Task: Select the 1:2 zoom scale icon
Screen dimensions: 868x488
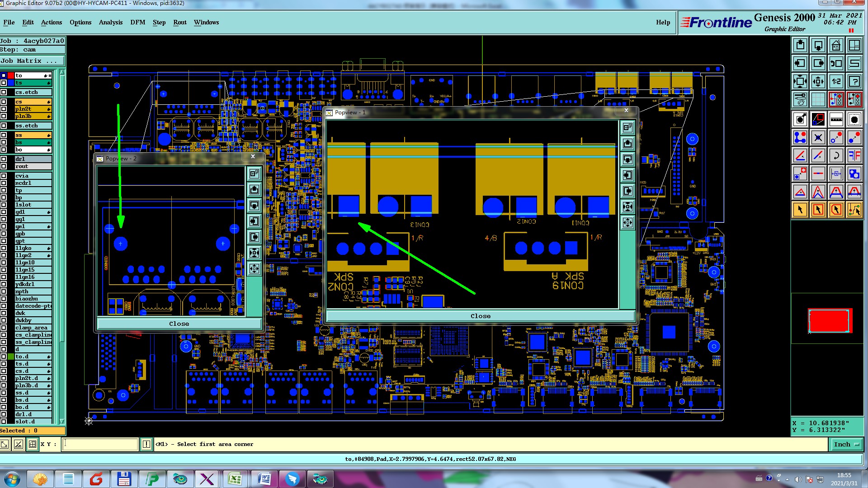Action: (x=836, y=81)
